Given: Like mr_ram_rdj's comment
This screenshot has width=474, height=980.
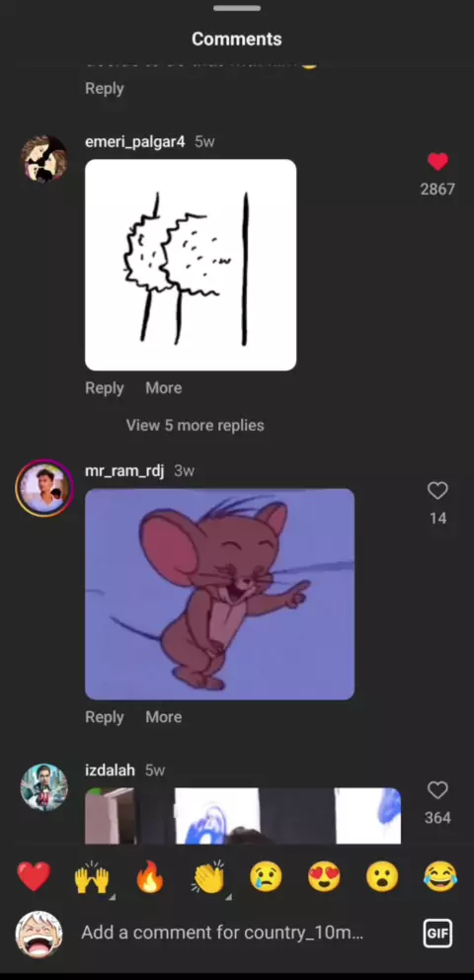Looking at the screenshot, I should pos(437,491).
